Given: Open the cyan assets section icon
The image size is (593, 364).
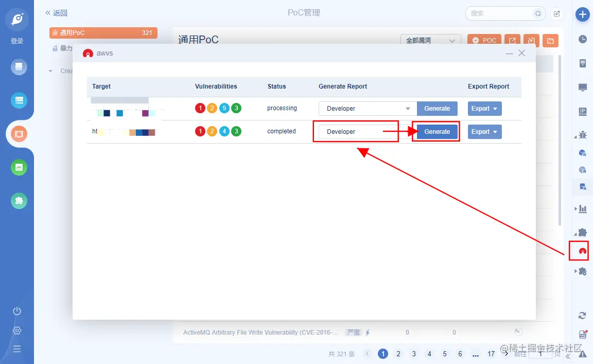Looking at the screenshot, I should coord(19,100).
